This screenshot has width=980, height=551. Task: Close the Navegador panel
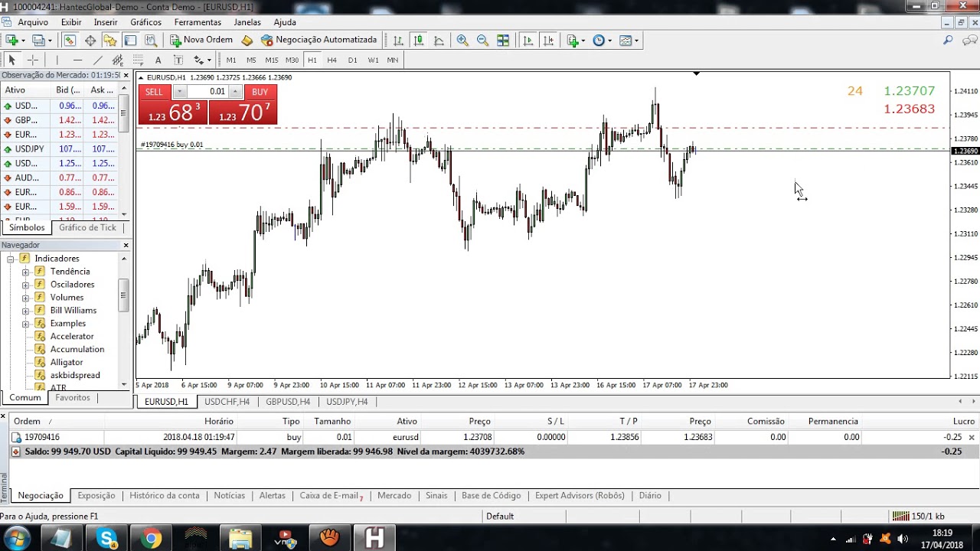126,245
